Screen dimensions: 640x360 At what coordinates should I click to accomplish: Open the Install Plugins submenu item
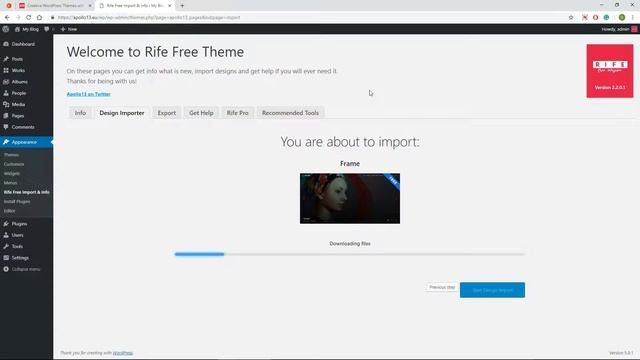(x=17, y=202)
